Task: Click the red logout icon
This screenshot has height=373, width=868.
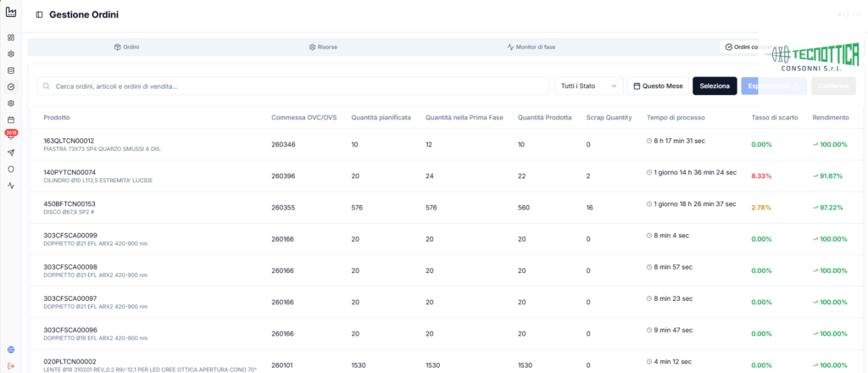Action: [10, 366]
